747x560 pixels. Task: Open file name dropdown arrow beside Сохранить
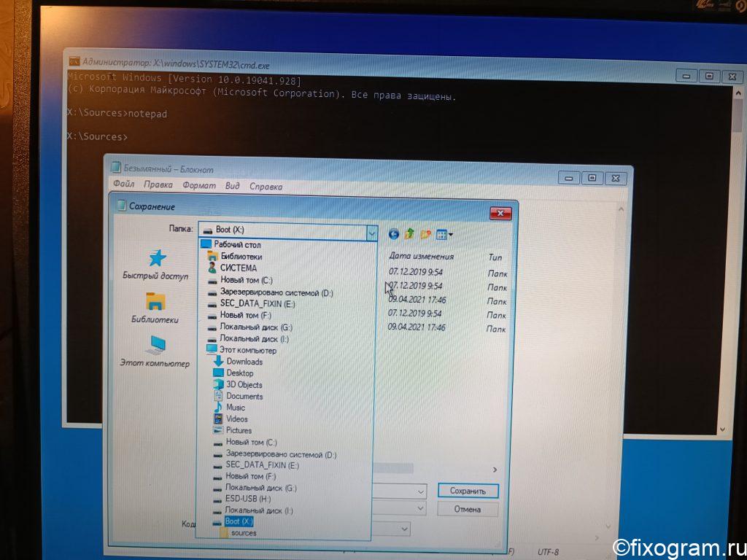coord(421,491)
